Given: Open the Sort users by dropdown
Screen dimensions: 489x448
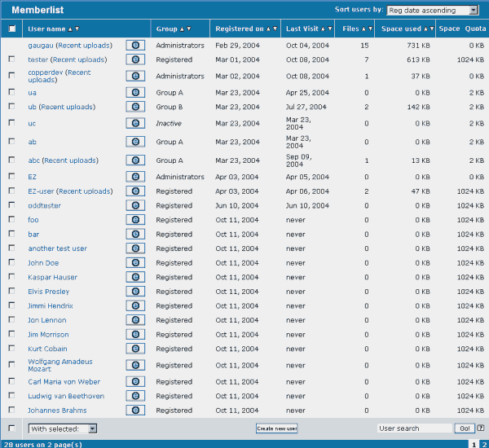Looking at the screenshot, I should point(433,11).
